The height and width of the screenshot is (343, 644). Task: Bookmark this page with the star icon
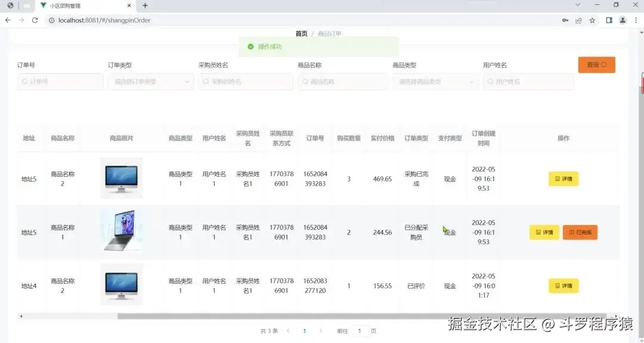pos(592,20)
